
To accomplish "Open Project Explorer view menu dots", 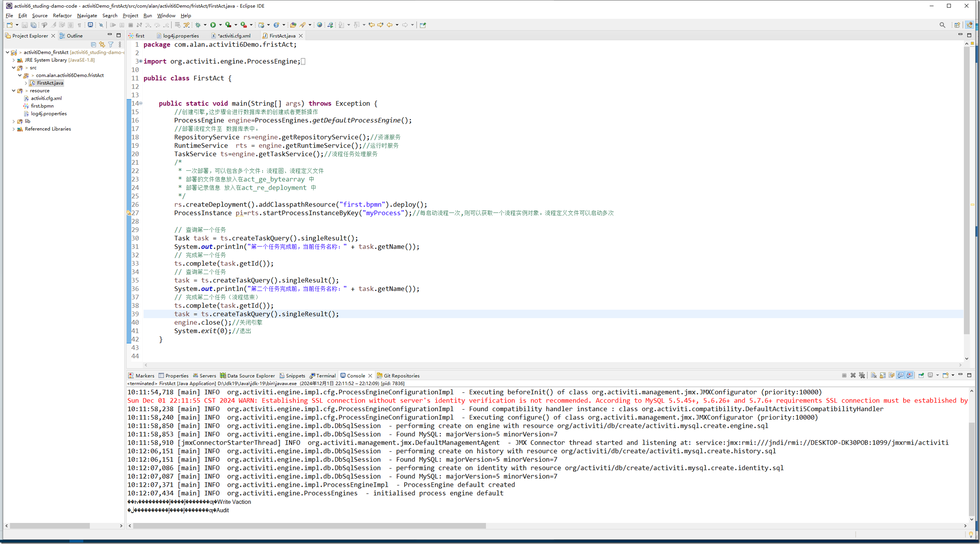I will tap(120, 45).
